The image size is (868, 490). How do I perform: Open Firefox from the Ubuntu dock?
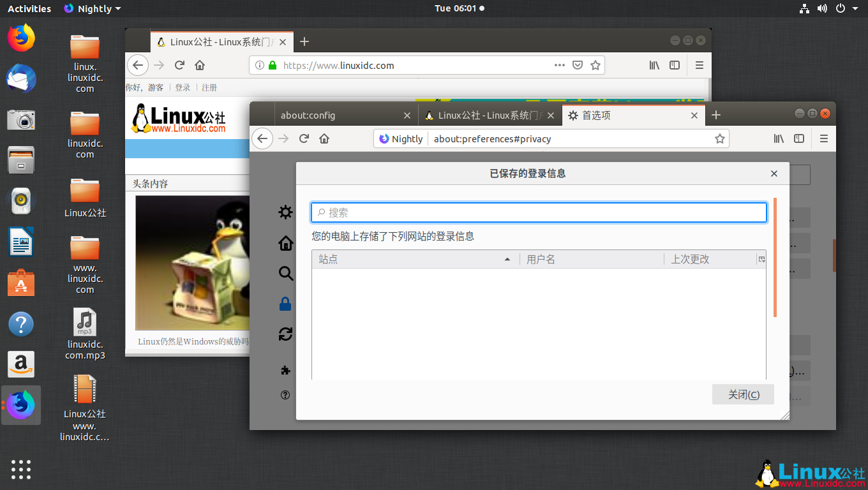21,38
